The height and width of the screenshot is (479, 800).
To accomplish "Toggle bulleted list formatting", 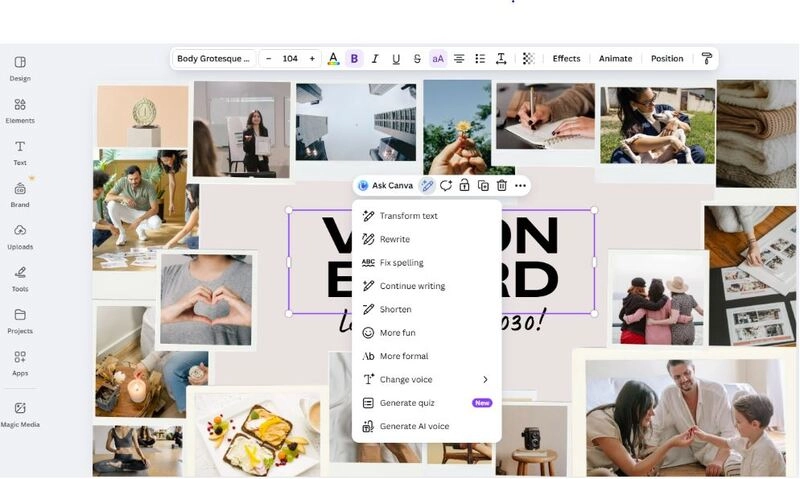I will pyautogui.click(x=480, y=59).
